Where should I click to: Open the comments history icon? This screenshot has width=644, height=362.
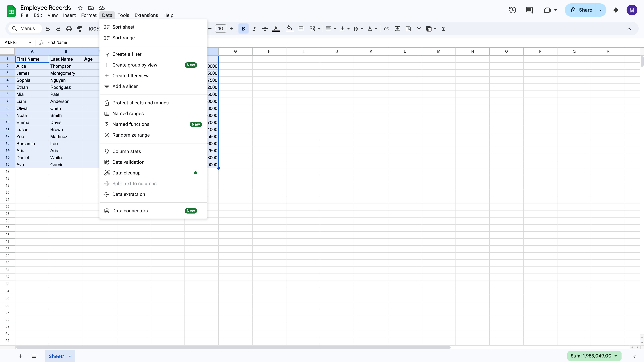click(529, 10)
